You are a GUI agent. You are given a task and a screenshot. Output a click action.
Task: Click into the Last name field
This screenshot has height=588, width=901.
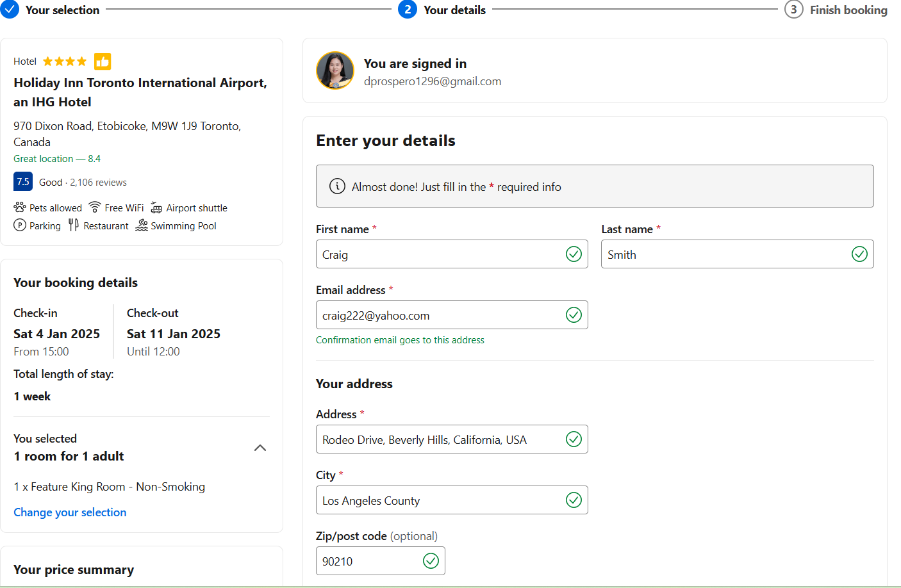click(724, 254)
